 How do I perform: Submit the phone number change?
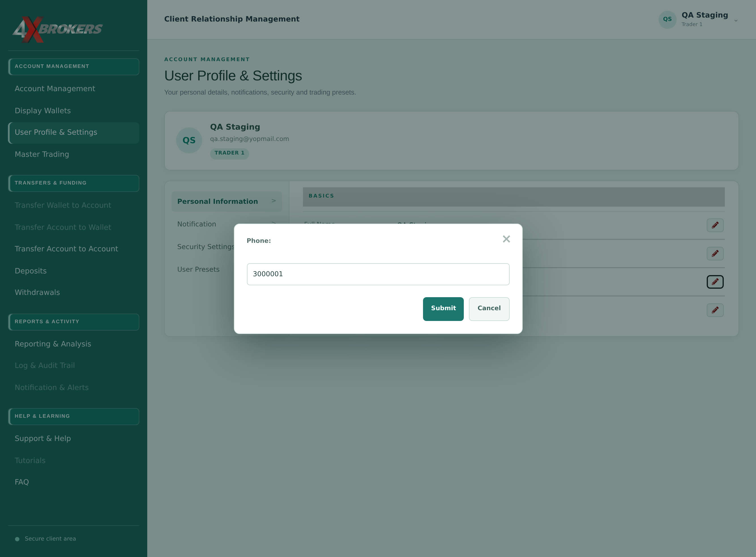pyautogui.click(x=443, y=309)
